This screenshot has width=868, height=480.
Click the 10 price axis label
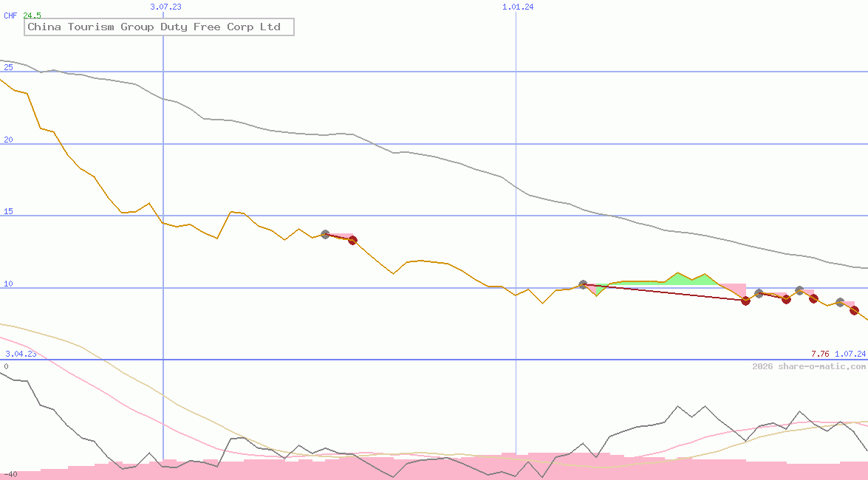point(9,284)
